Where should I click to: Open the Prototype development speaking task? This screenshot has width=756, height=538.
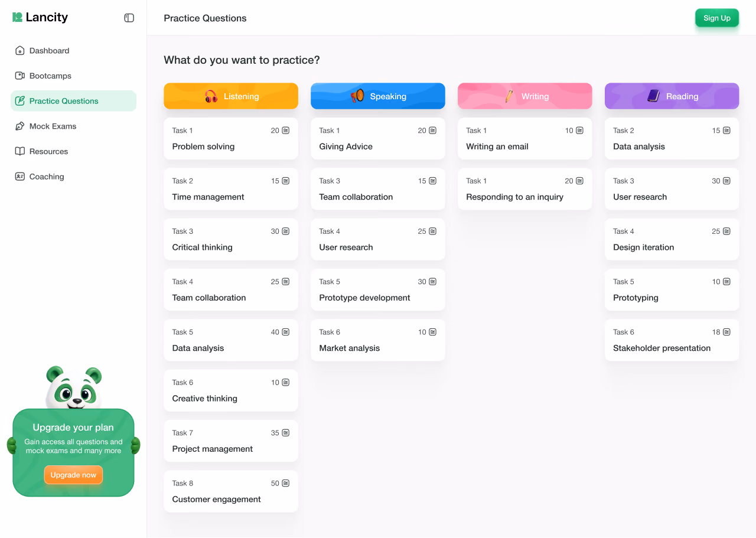[378, 290]
